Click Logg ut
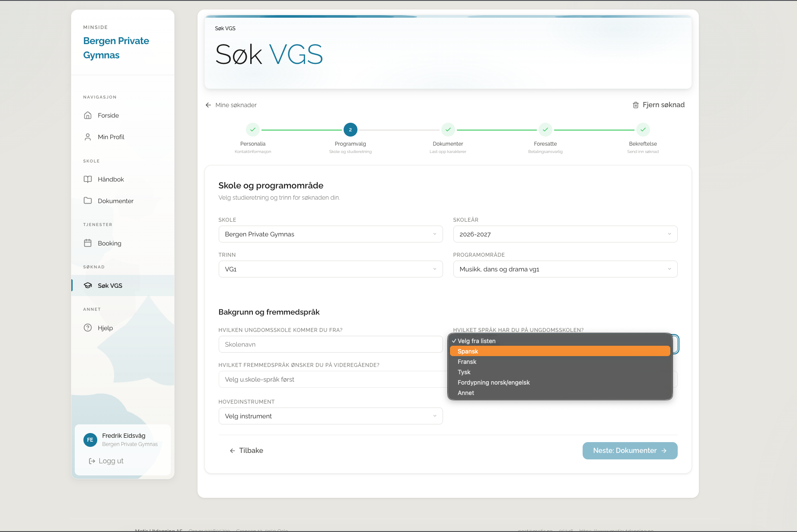This screenshot has width=797, height=532. [x=106, y=461]
